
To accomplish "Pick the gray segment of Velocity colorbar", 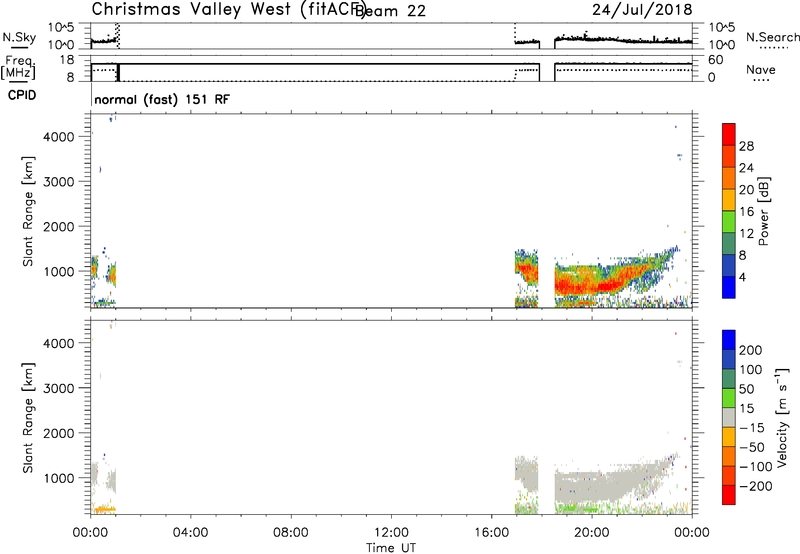I will (x=729, y=417).
